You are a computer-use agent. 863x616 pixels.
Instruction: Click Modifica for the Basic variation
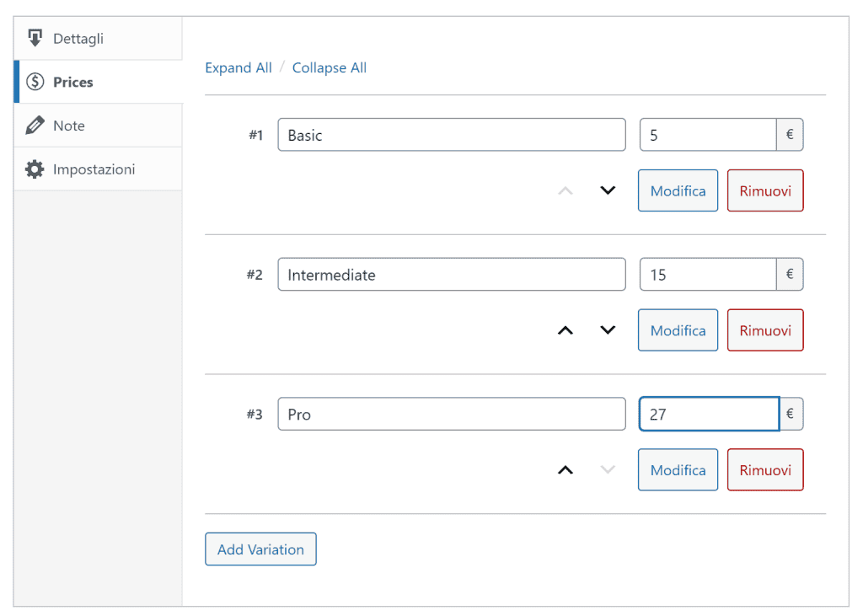pyautogui.click(x=678, y=190)
